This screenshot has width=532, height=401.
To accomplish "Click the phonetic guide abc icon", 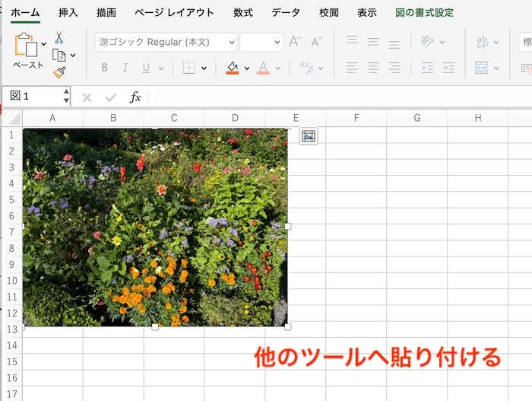I will [x=306, y=68].
